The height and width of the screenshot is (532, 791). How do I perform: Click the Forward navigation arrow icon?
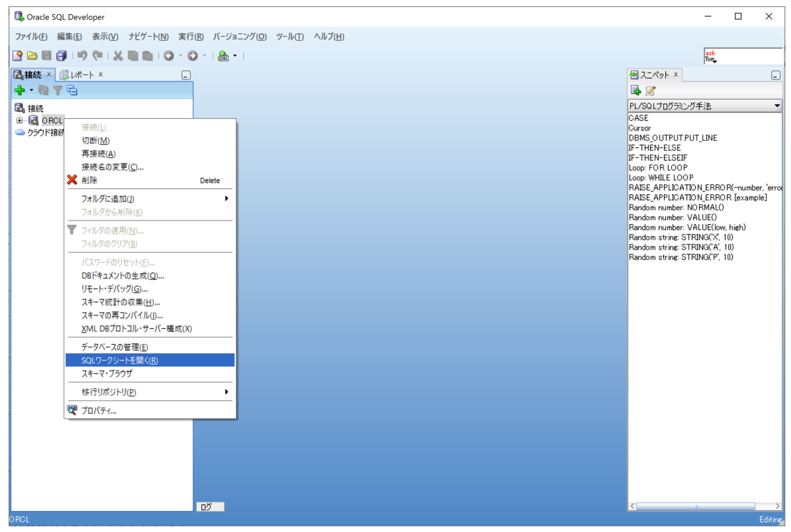tap(193, 56)
